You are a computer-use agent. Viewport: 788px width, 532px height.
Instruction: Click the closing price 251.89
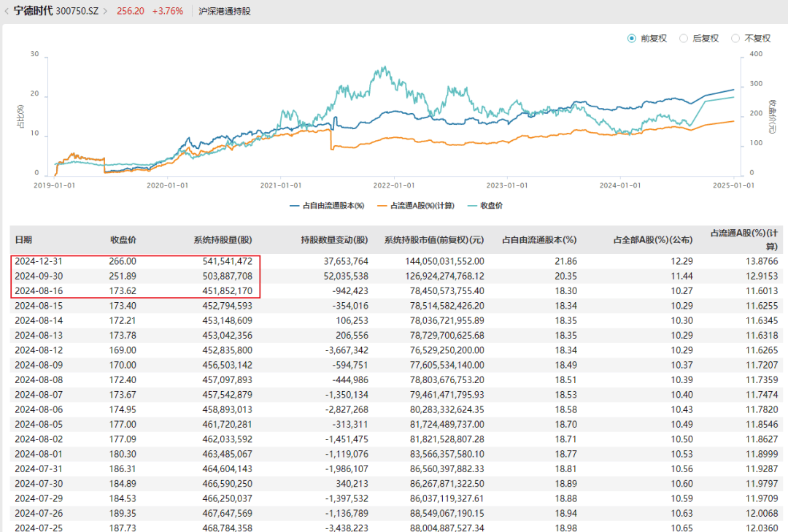pyautogui.click(x=123, y=276)
